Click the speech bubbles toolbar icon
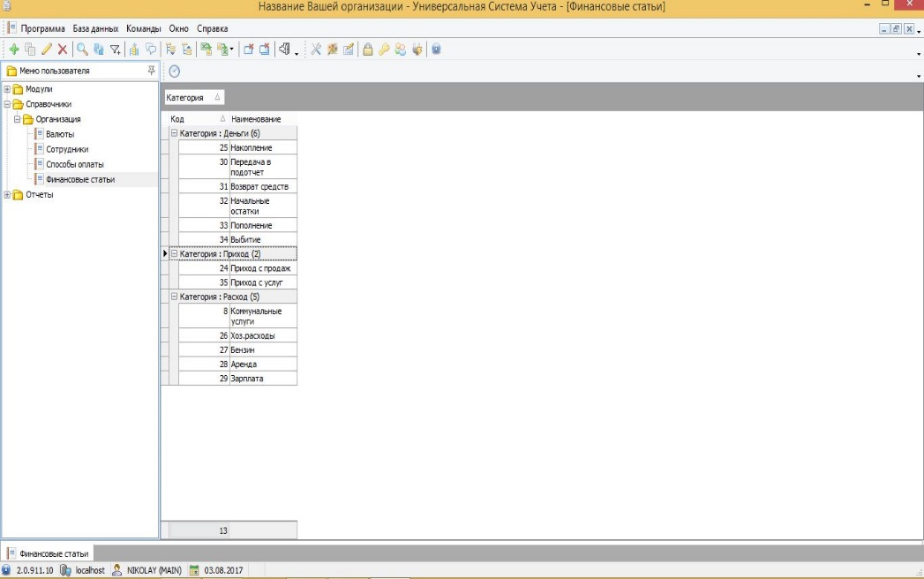Image resolution: width=924 pixels, height=579 pixels. [x=152, y=49]
